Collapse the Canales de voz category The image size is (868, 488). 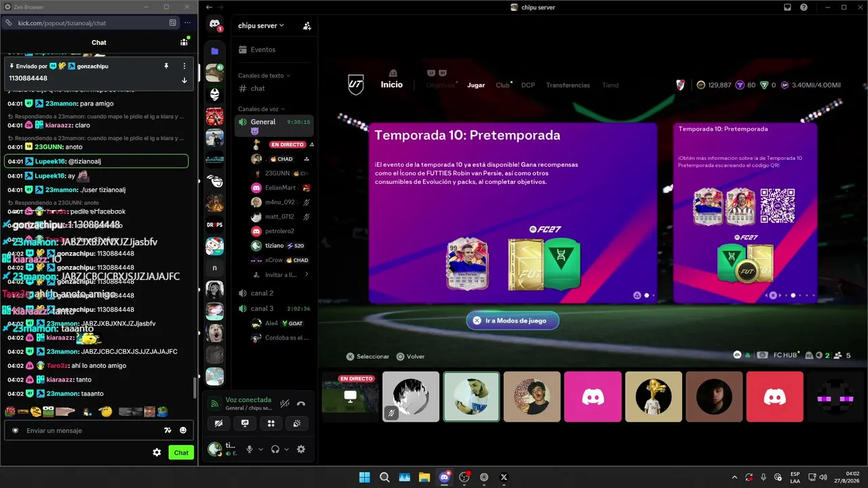[262, 109]
